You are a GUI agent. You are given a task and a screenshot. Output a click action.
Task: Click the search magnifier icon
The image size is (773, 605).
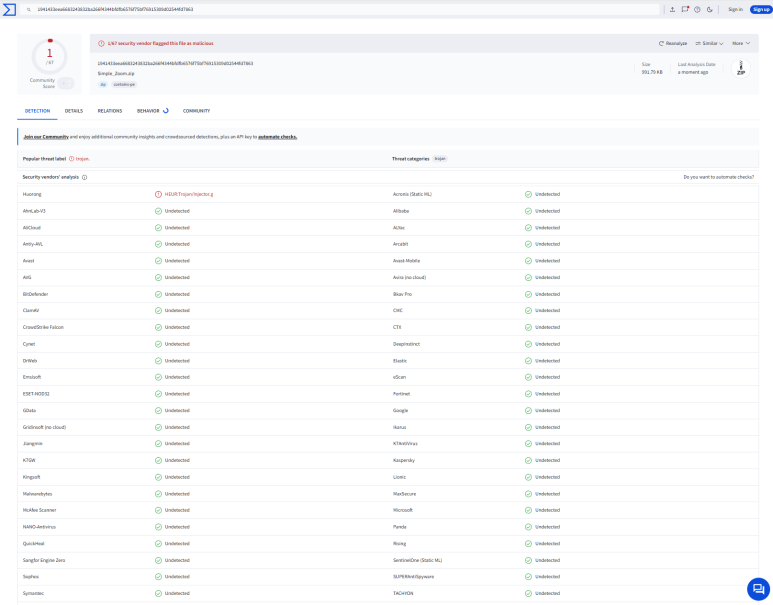coord(29,9)
